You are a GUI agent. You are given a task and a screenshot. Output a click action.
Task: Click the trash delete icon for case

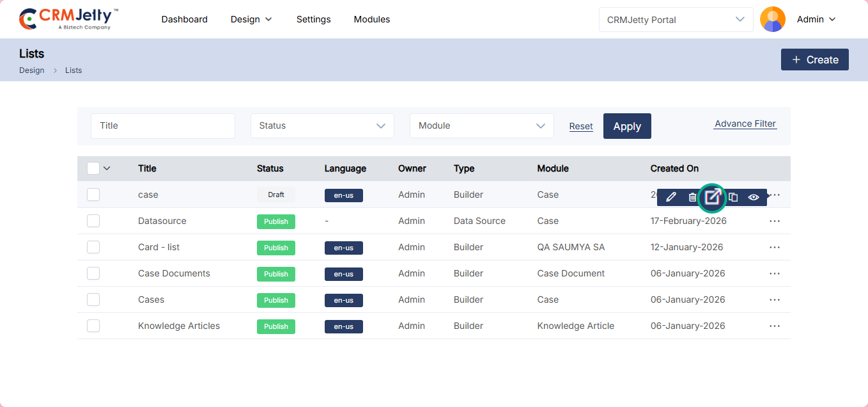692,197
